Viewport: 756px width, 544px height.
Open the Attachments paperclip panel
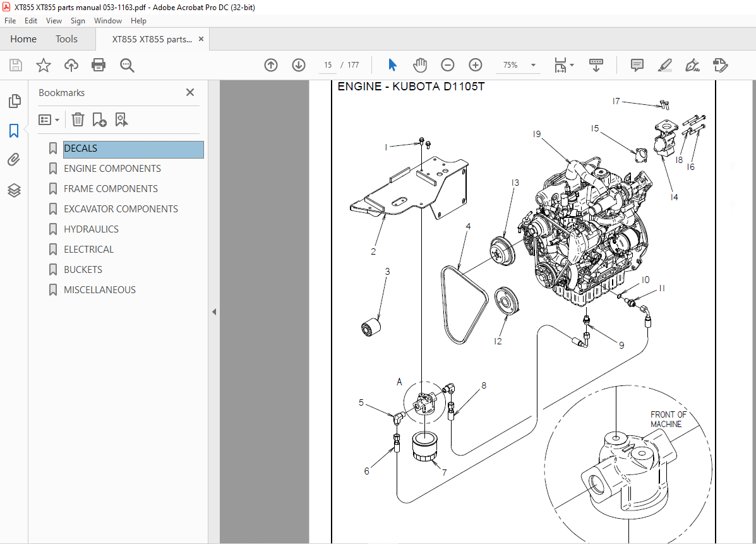14,160
